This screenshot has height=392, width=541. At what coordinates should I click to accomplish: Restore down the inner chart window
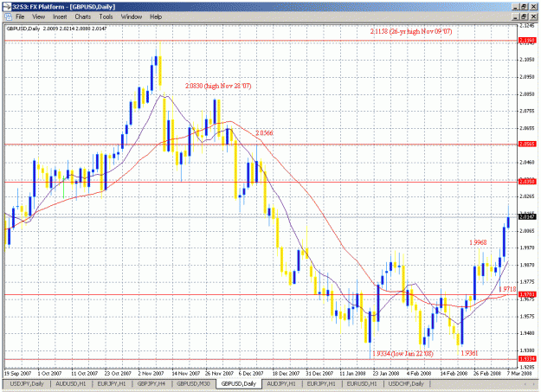pyautogui.click(x=524, y=16)
